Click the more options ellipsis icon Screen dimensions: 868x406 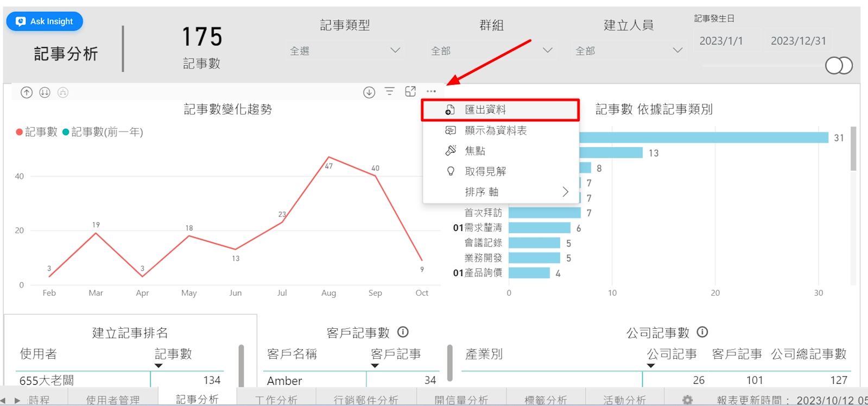(431, 92)
